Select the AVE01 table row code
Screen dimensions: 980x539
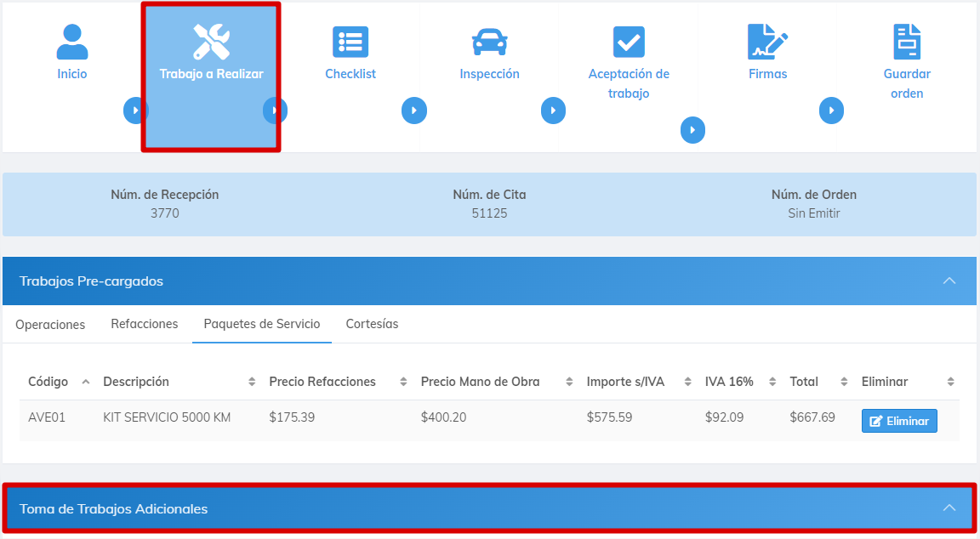click(x=47, y=417)
